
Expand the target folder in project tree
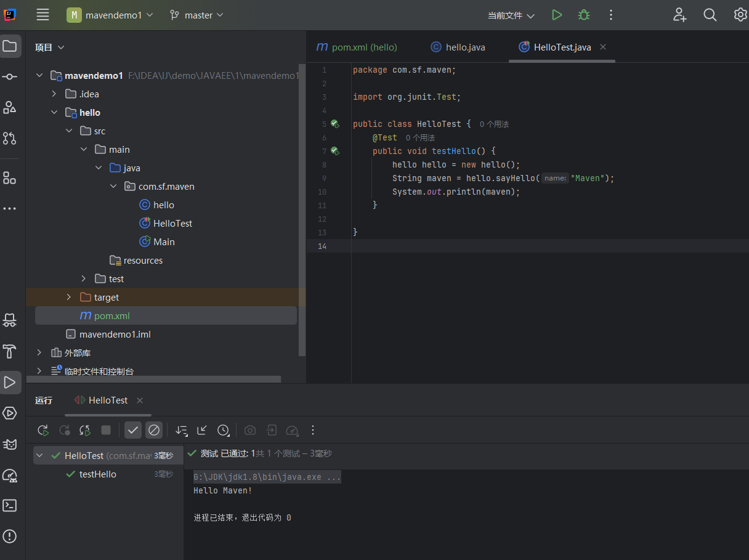pos(69,298)
